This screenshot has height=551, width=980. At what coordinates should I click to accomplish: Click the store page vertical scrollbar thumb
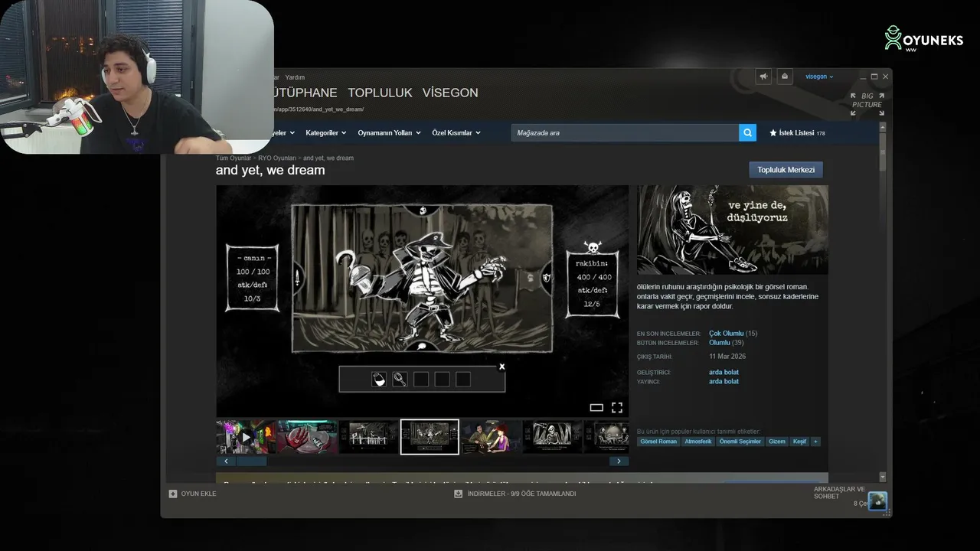[883, 151]
